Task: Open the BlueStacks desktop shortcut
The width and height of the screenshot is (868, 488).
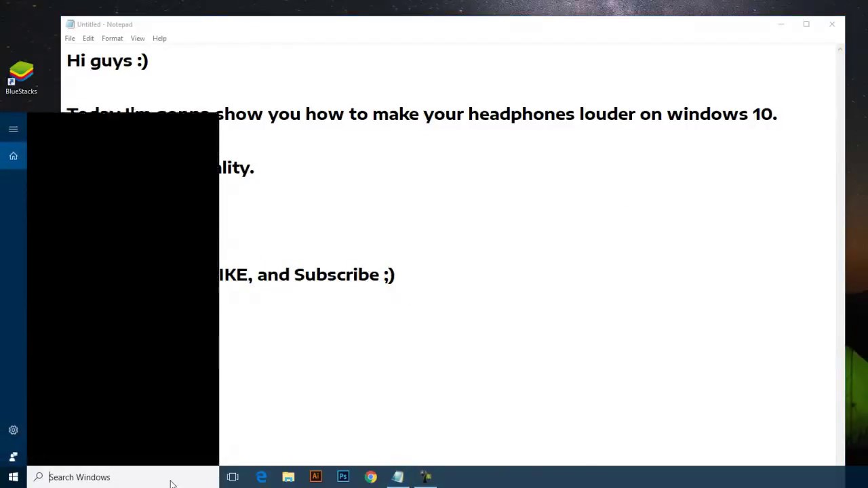Action: click(x=21, y=78)
